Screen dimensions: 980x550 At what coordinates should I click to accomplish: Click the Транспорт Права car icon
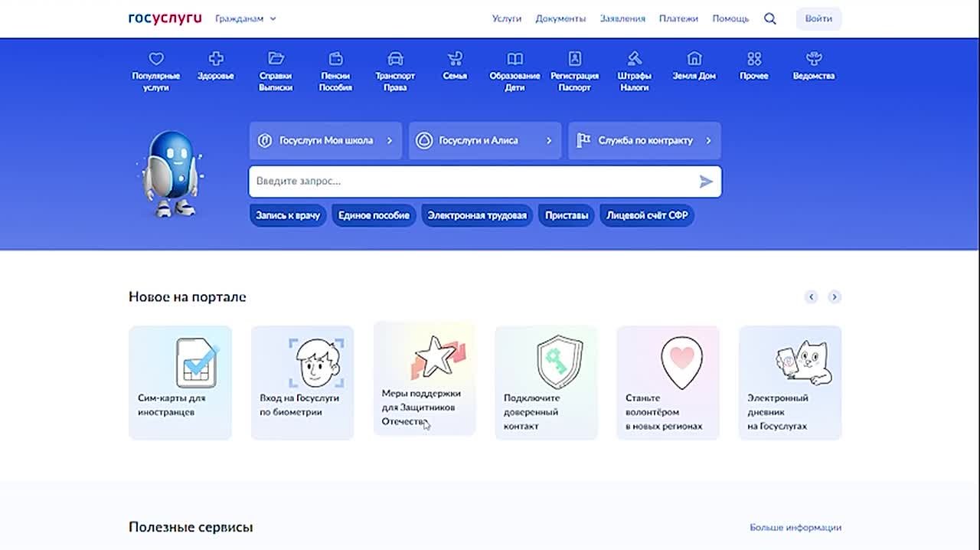coord(395,59)
